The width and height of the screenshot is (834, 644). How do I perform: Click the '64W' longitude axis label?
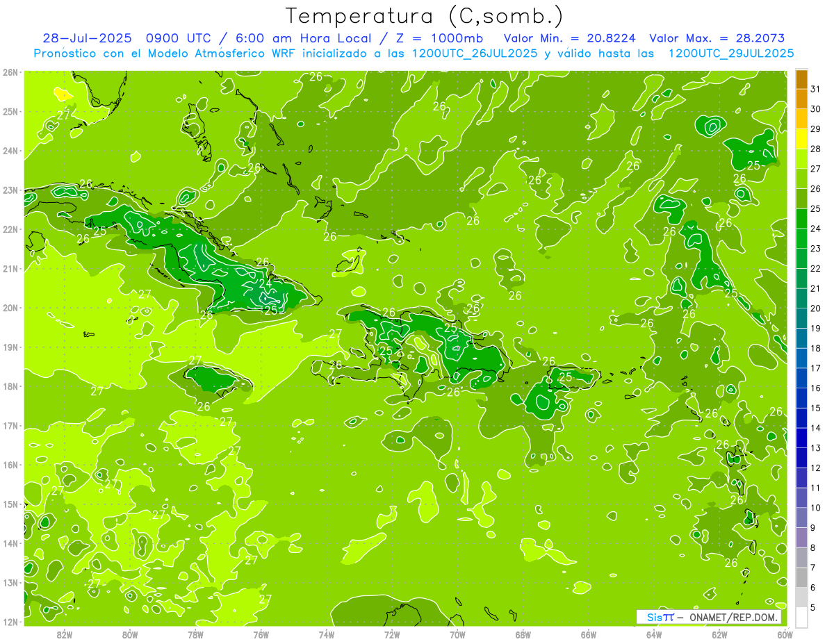654,634
